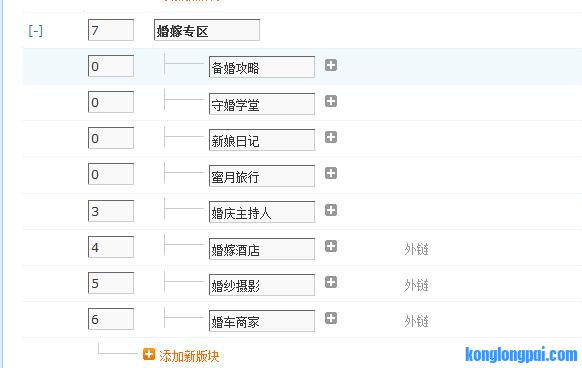Click the order field in 新娘日记 row
The height and width of the screenshot is (368, 582).
[x=111, y=138]
